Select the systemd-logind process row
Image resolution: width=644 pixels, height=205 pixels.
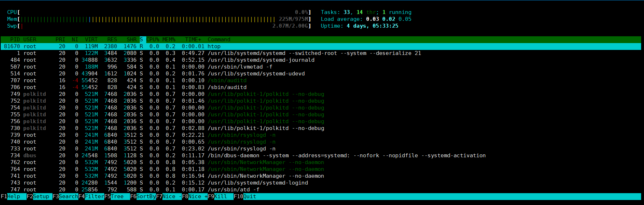(321, 183)
